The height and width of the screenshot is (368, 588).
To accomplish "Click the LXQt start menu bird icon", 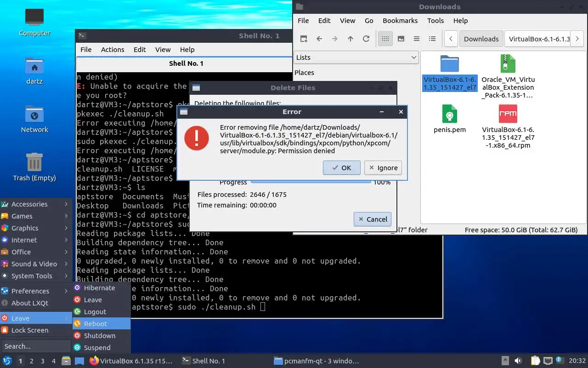I will click(x=7, y=361).
